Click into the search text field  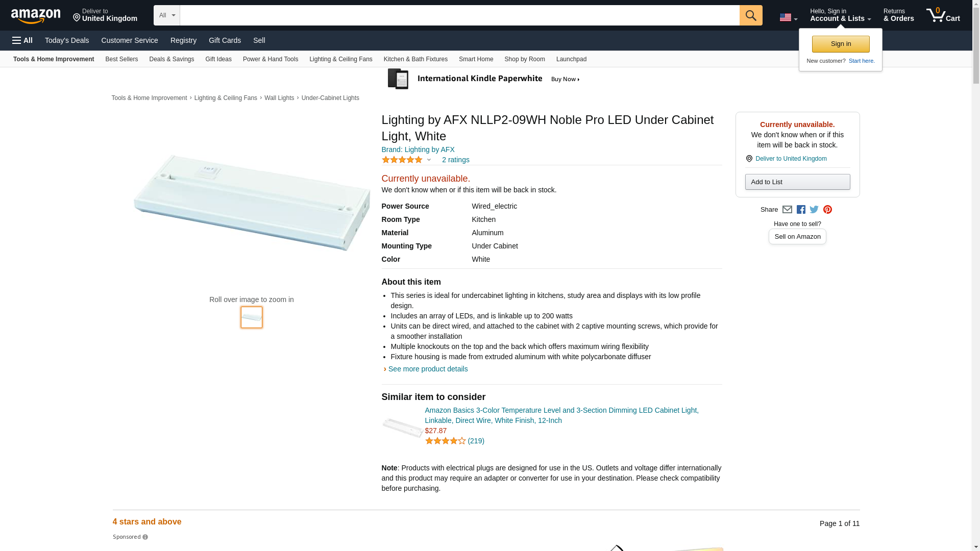tap(459, 15)
